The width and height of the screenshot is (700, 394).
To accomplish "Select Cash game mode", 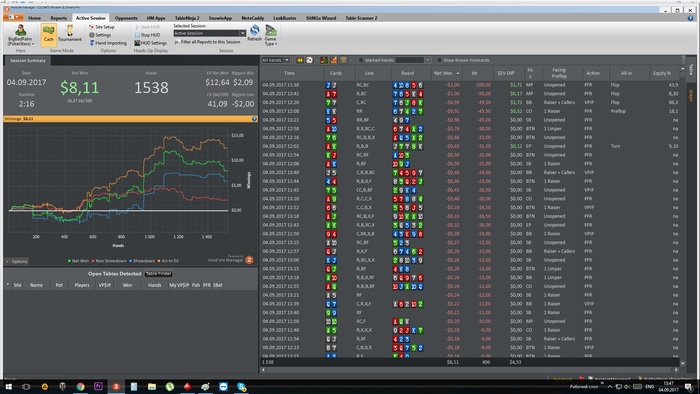I will pyautogui.click(x=48, y=35).
